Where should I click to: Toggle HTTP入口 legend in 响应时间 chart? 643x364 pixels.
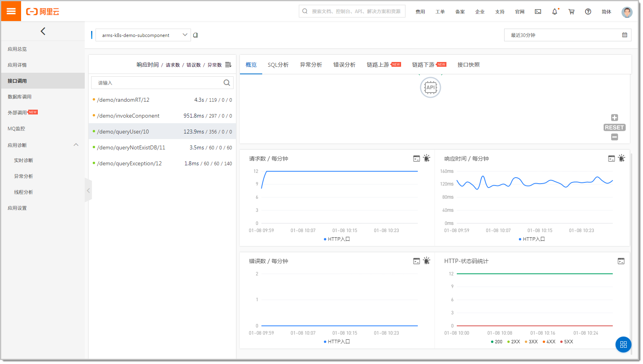(x=532, y=239)
